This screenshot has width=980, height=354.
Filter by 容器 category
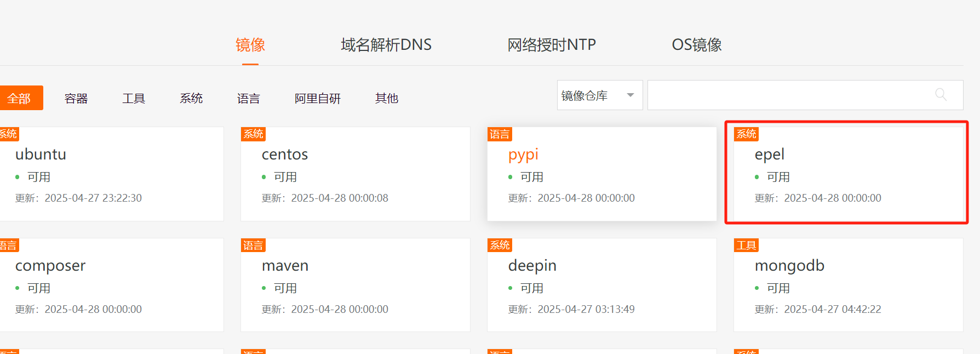(x=76, y=99)
